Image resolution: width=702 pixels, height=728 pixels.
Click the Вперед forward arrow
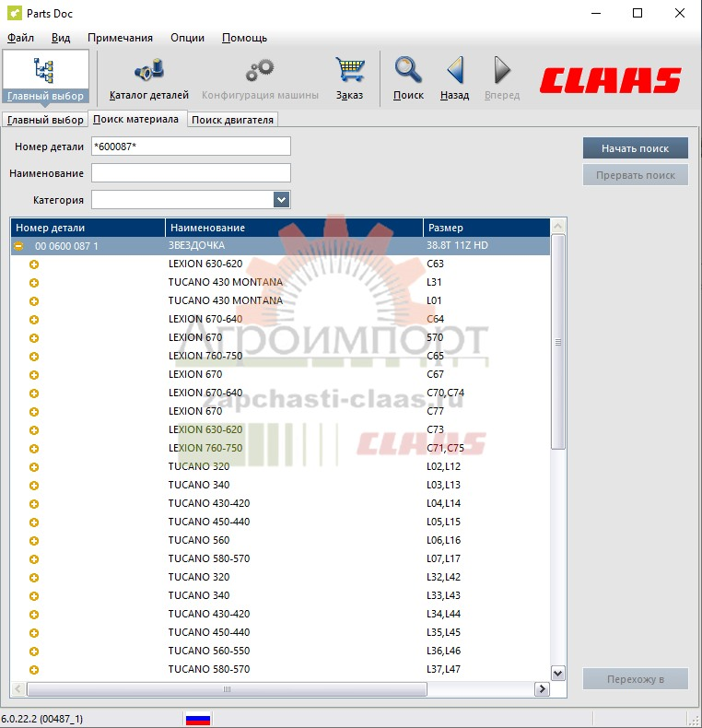[502, 79]
